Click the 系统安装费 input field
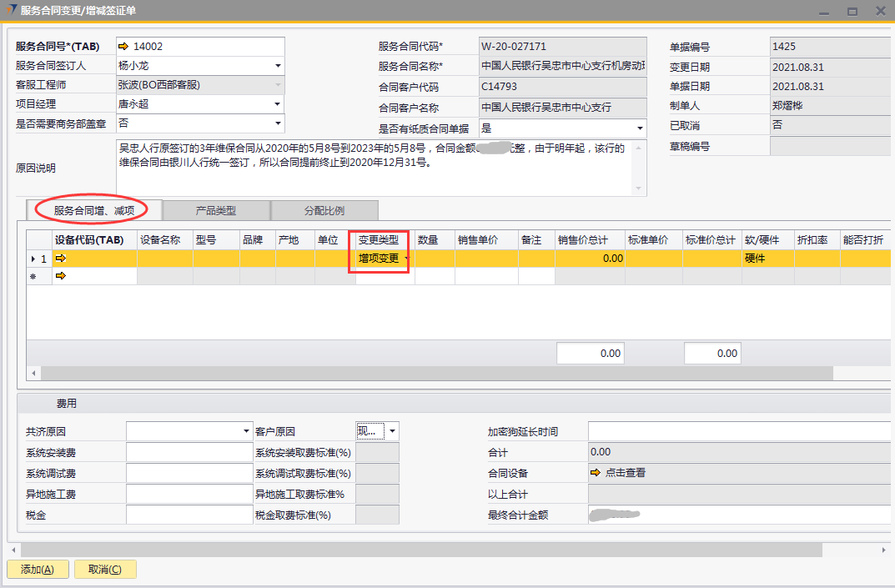The height and width of the screenshot is (588, 895). click(x=189, y=453)
